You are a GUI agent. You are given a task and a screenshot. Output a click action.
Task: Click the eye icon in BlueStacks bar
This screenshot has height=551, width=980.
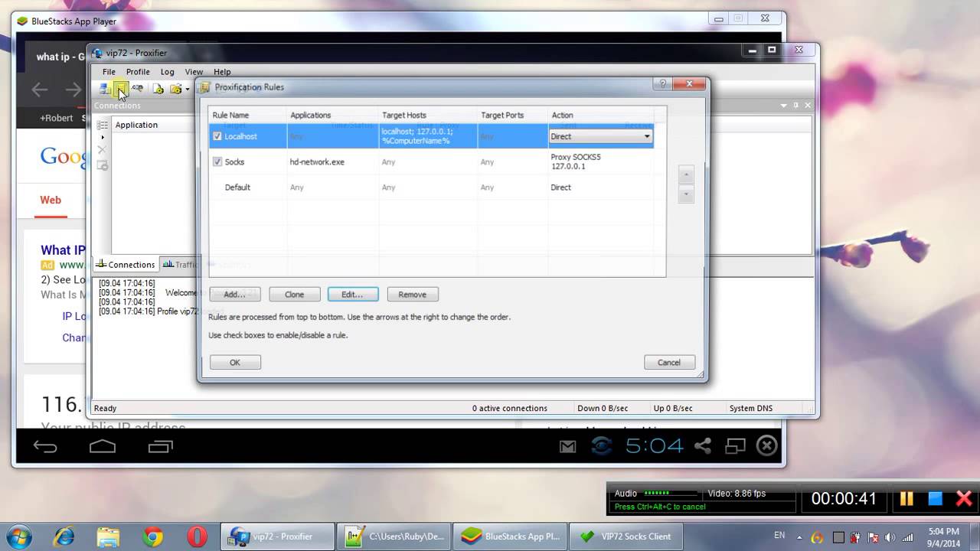pos(602,446)
